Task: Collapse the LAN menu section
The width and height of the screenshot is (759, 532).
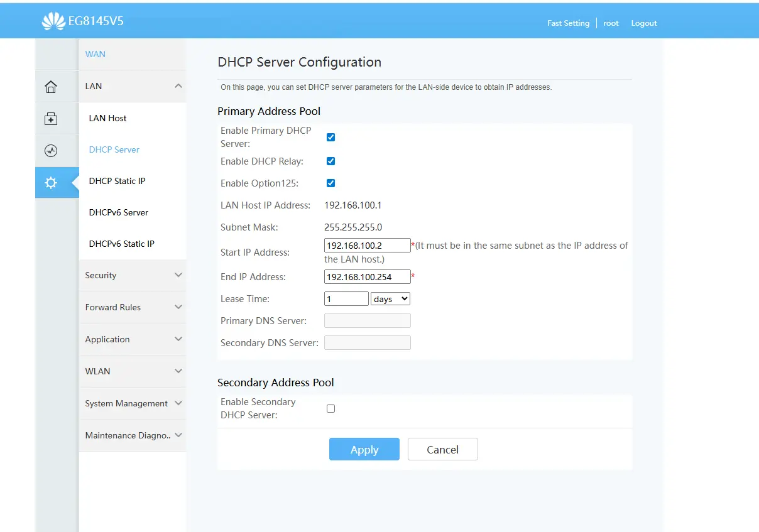Action: tap(133, 86)
